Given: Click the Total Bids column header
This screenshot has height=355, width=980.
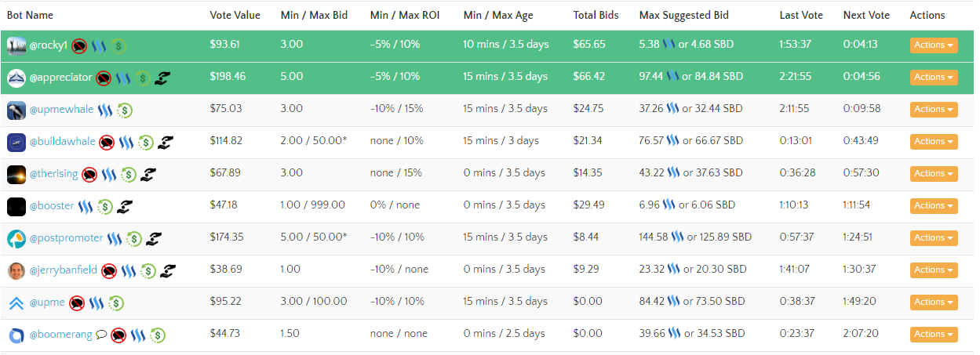Looking at the screenshot, I should click(597, 15).
